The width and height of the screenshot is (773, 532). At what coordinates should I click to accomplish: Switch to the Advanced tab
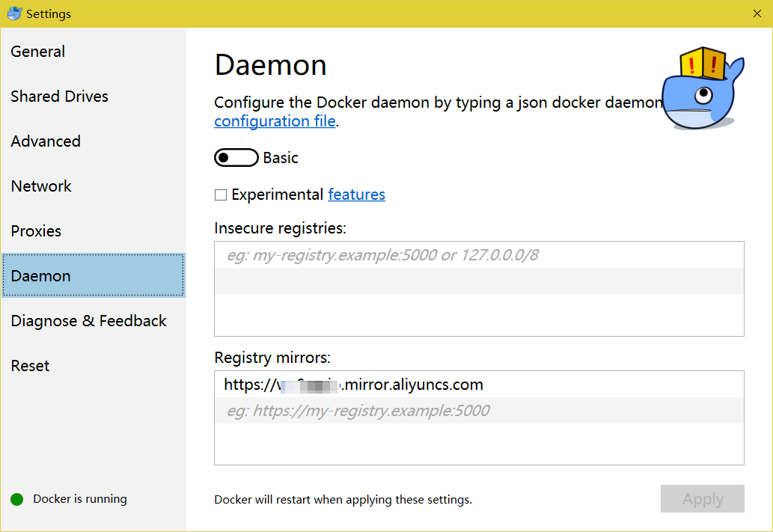[x=94, y=141]
